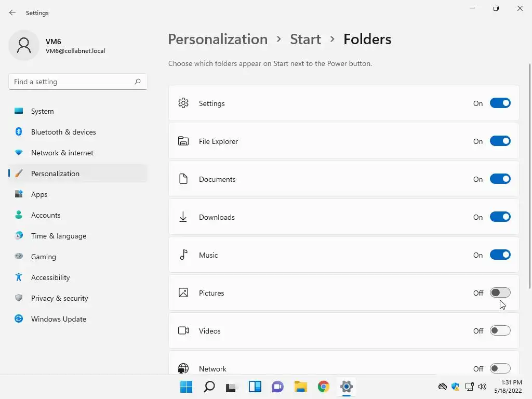Viewport: 532px width, 399px height.
Task: Click the Accessibility icon in sidebar
Action: 19,277
